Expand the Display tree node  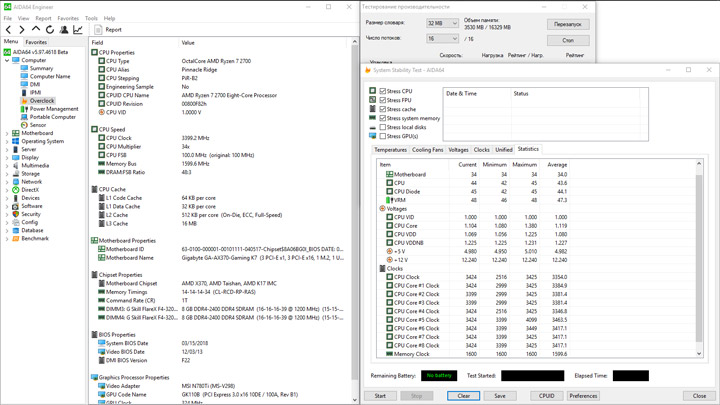(7, 158)
